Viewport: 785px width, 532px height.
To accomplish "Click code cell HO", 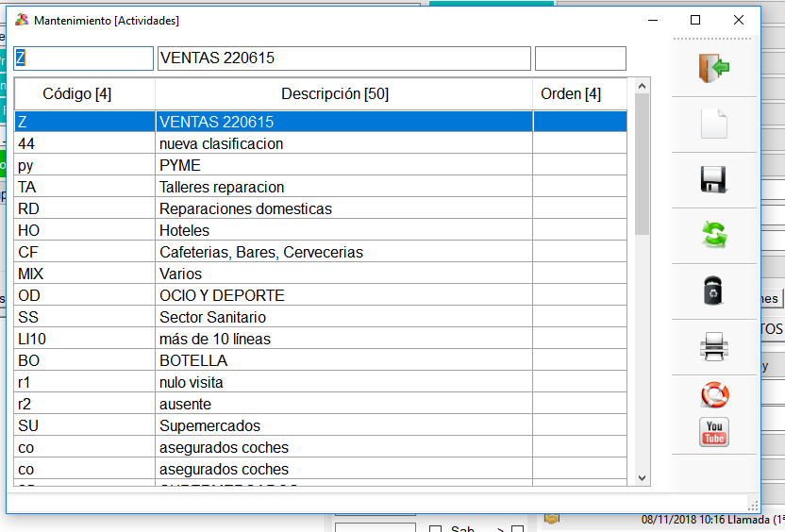I will coord(85,230).
